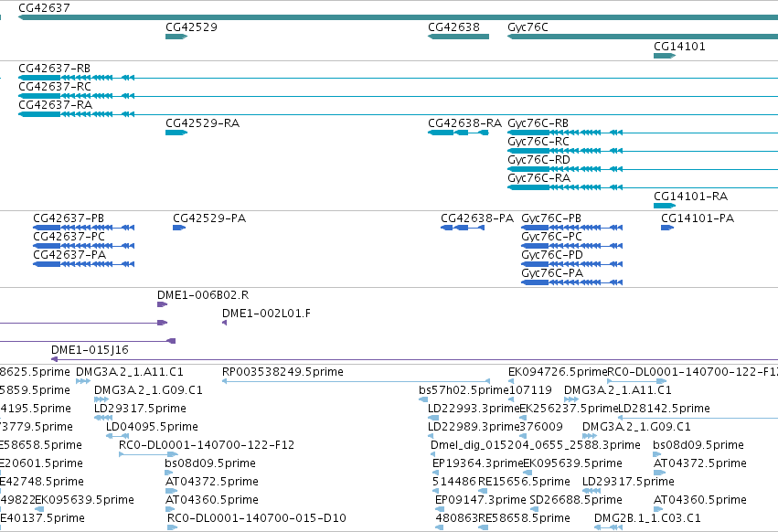This screenshot has width=778, height=532.
Task: Click the Gyc76C gene label
Action: coord(528,27)
